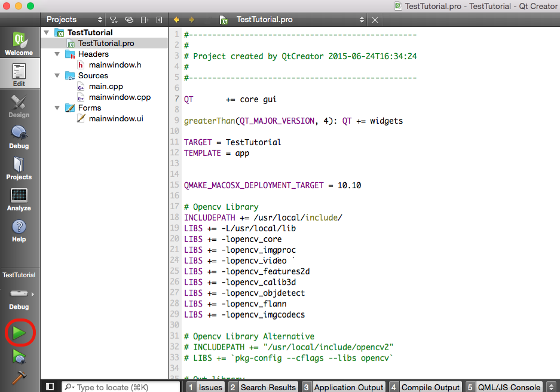Click the macOS green zoom window button

tap(30, 6)
